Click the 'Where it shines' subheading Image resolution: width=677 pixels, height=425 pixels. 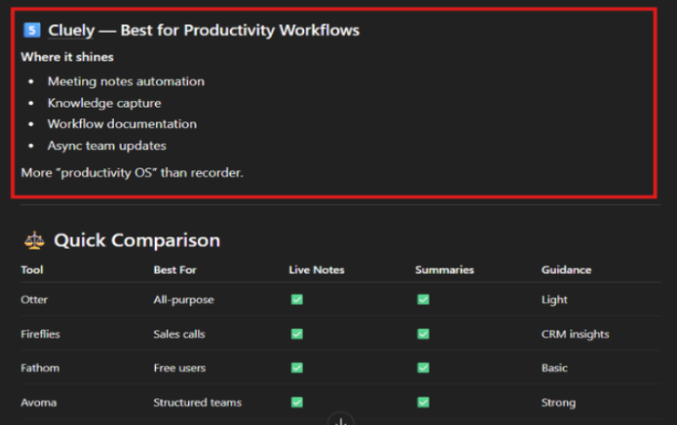[67, 57]
